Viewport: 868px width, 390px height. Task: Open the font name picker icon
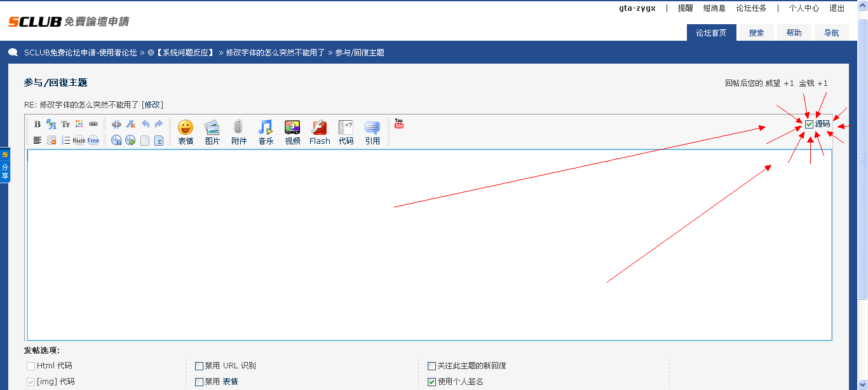(51, 125)
